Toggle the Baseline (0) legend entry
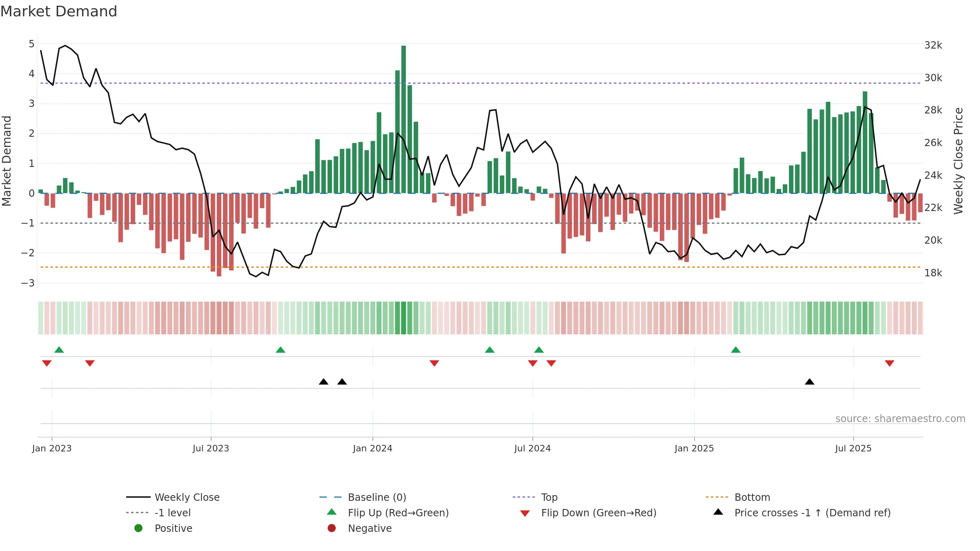The height and width of the screenshot is (551, 980). [363, 497]
